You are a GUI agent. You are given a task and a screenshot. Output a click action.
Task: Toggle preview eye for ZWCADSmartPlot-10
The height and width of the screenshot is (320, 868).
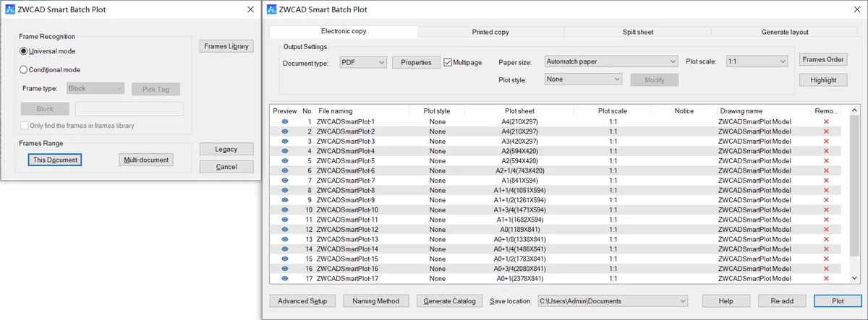tap(285, 209)
